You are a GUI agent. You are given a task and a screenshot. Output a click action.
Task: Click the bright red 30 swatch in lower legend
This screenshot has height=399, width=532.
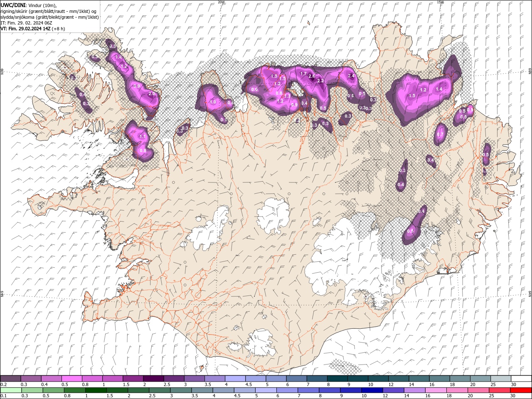click(521, 390)
